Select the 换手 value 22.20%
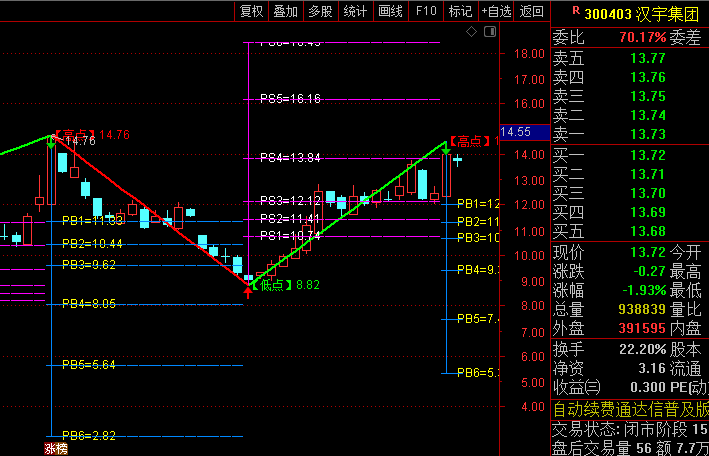The image size is (709, 456). click(x=643, y=349)
